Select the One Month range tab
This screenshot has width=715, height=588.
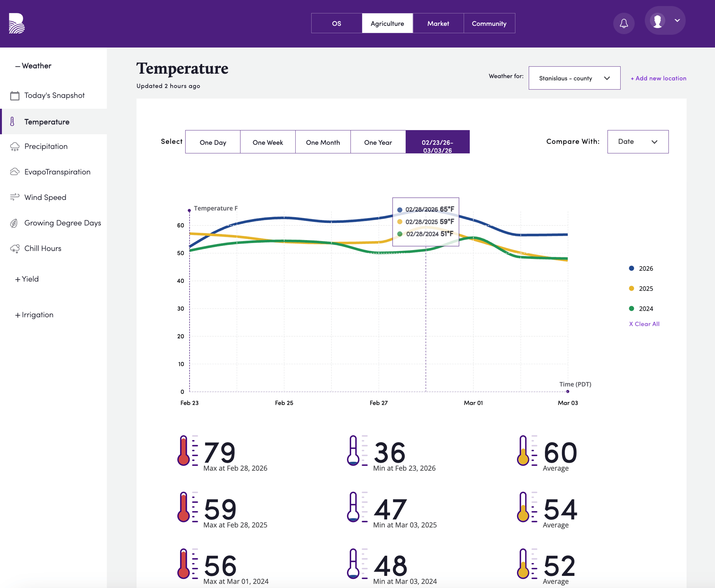pyautogui.click(x=322, y=142)
